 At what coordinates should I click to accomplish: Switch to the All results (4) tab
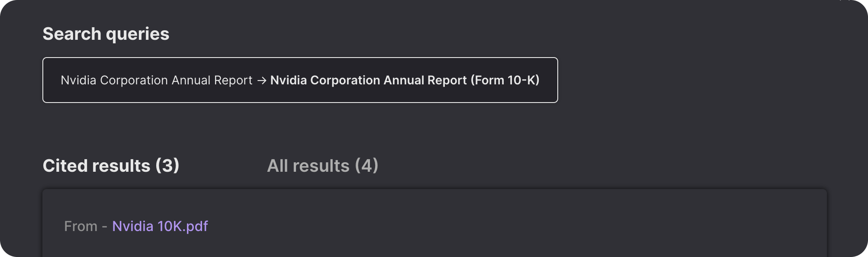[322, 166]
